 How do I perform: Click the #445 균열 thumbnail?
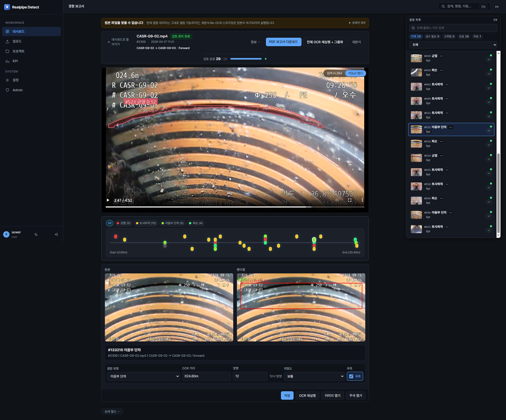(x=416, y=58)
